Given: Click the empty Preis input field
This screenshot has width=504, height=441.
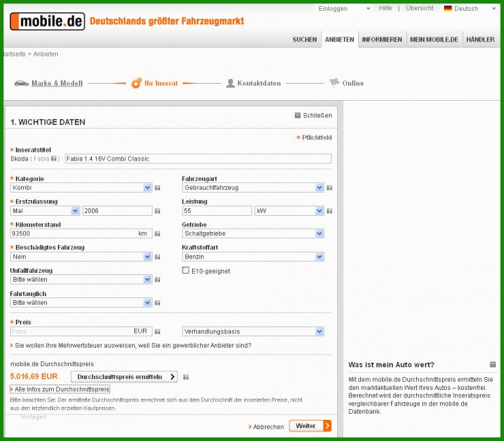Looking at the screenshot, I should click(81, 331).
